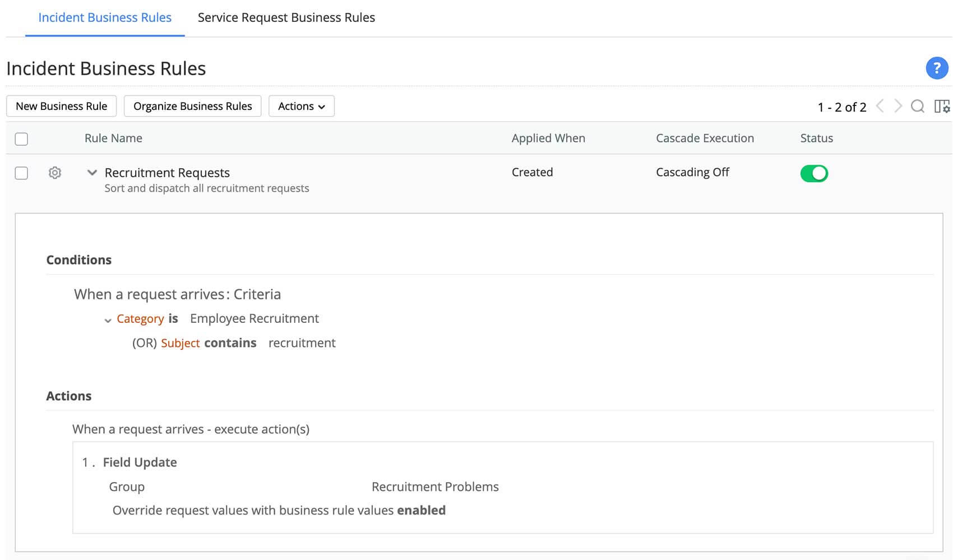Select Incident Business Rules tab
The width and height of the screenshot is (953, 560).
(105, 17)
